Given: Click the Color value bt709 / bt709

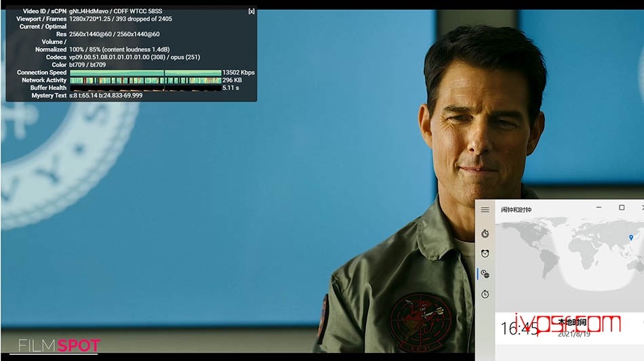Looking at the screenshot, I should [87, 65].
